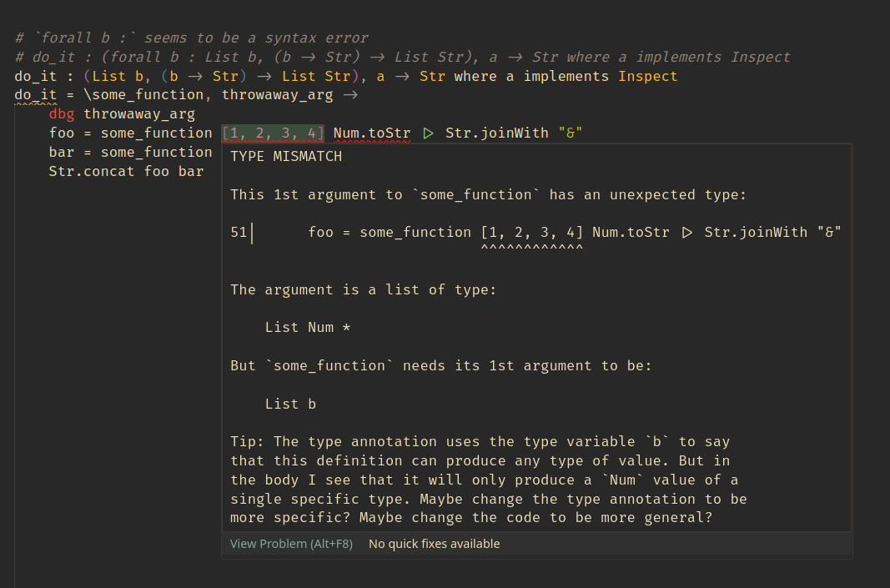Screen dimensions: 890x588
Task: Click the Inspect ability in the annotation
Action: [x=647, y=76]
